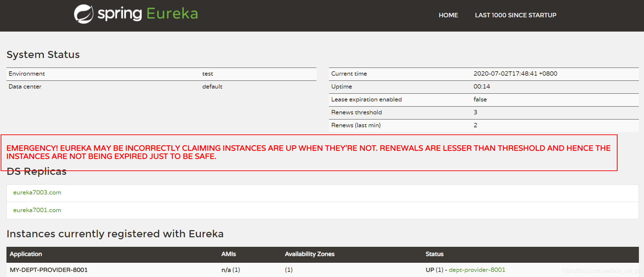Screen dimensions: 644x277
Task: Click the Availability Zones column header
Action: tap(310, 254)
